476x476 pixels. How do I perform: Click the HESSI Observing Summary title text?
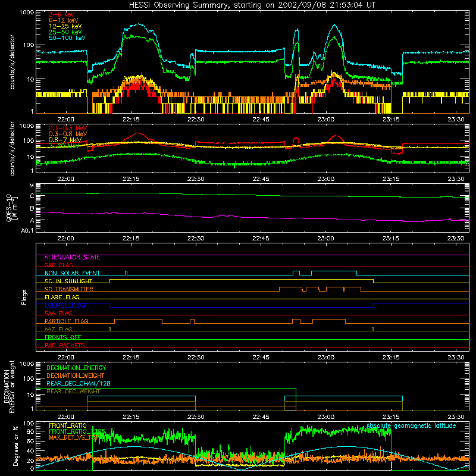pos(252,5)
